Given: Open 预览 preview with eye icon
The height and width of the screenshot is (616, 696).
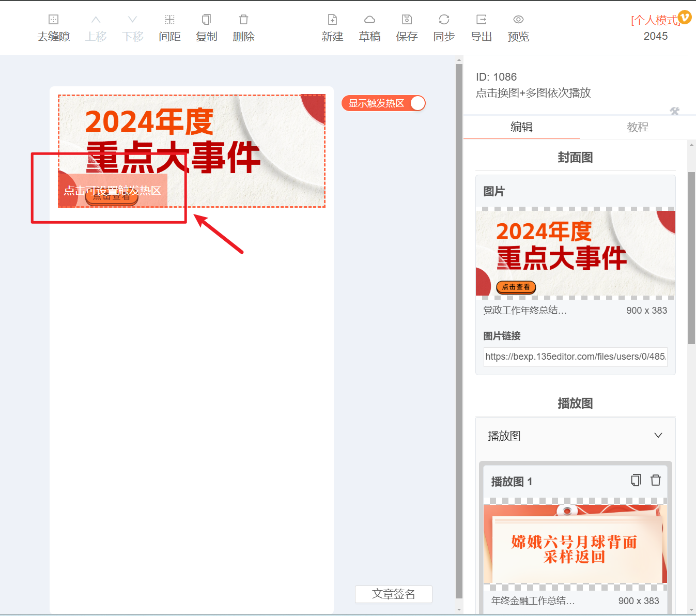Looking at the screenshot, I should click(518, 20).
